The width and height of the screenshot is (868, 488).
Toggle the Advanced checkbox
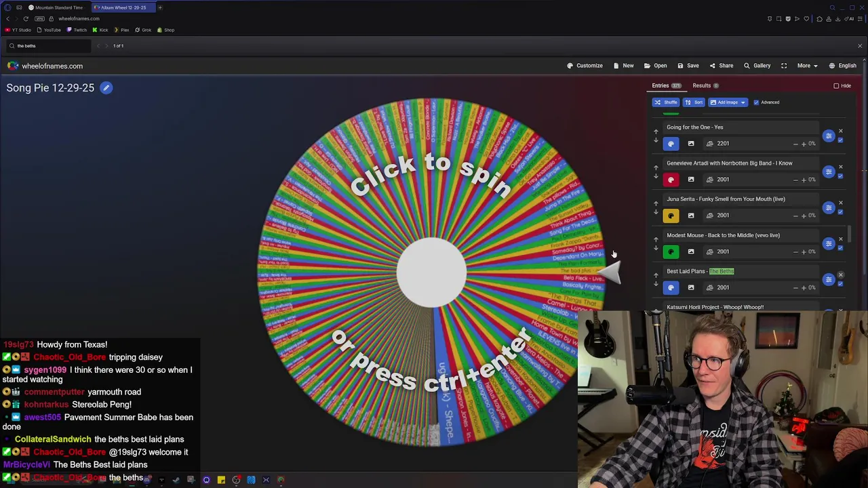click(756, 102)
